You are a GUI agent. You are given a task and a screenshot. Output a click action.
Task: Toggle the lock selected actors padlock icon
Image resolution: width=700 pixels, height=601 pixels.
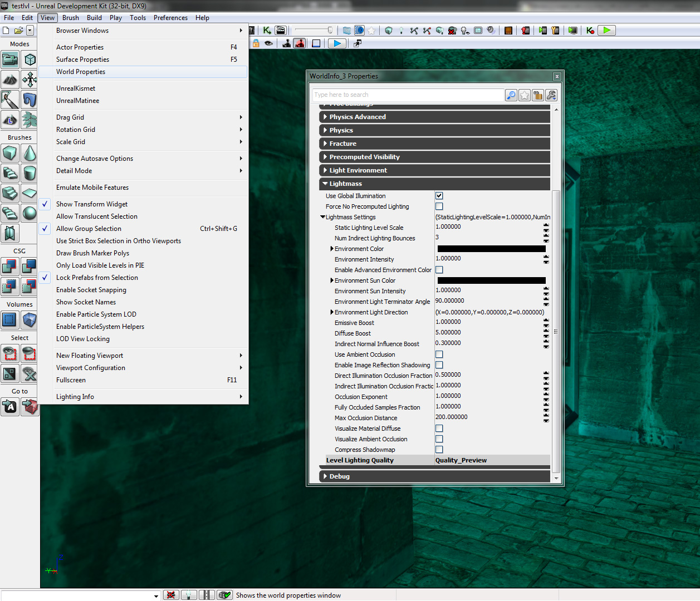coord(256,43)
